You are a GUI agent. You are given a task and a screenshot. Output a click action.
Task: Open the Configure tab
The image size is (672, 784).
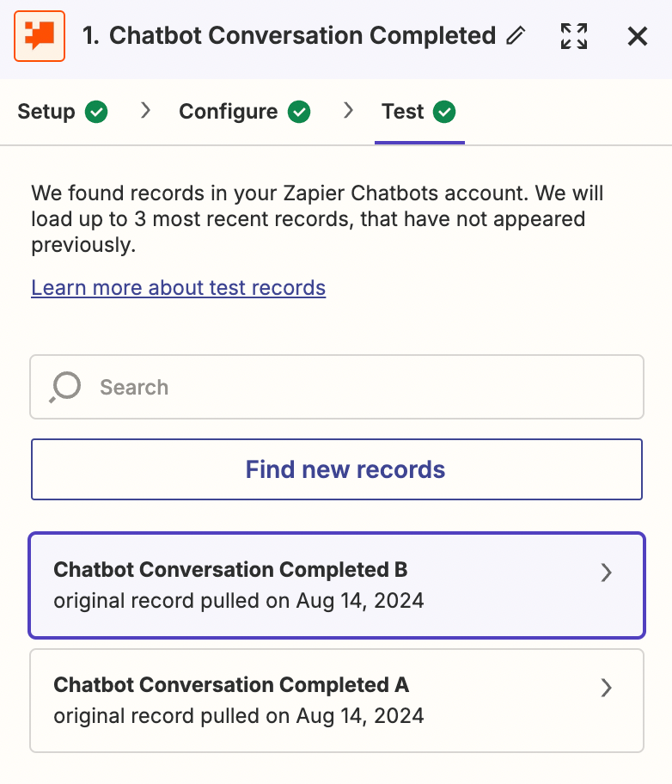pos(228,112)
